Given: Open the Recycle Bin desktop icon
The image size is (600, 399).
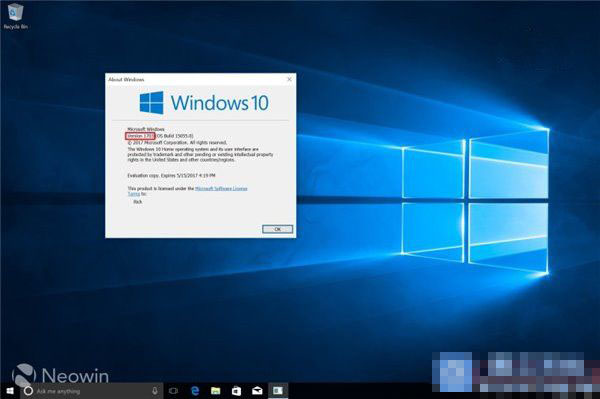Looking at the screenshot, I should click(x=15, y=16).
